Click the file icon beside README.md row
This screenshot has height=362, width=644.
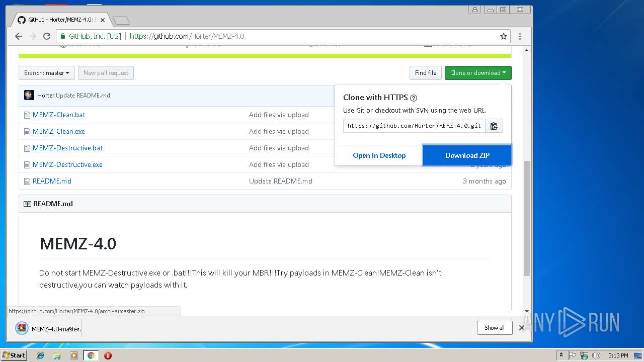[x=27, y=181]
